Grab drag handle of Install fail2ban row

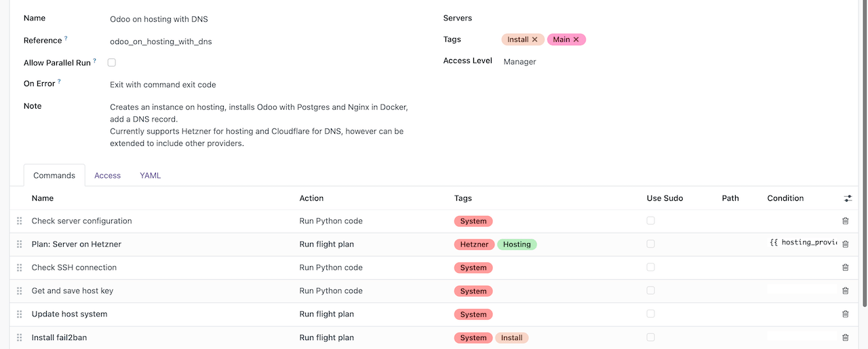[x=20, y=337]
